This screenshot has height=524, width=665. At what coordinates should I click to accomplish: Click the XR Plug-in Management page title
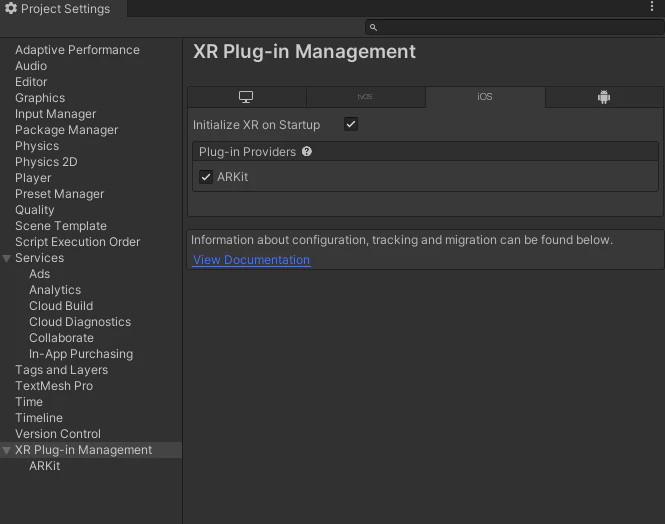pyautogui.click(x=305, y=52)
